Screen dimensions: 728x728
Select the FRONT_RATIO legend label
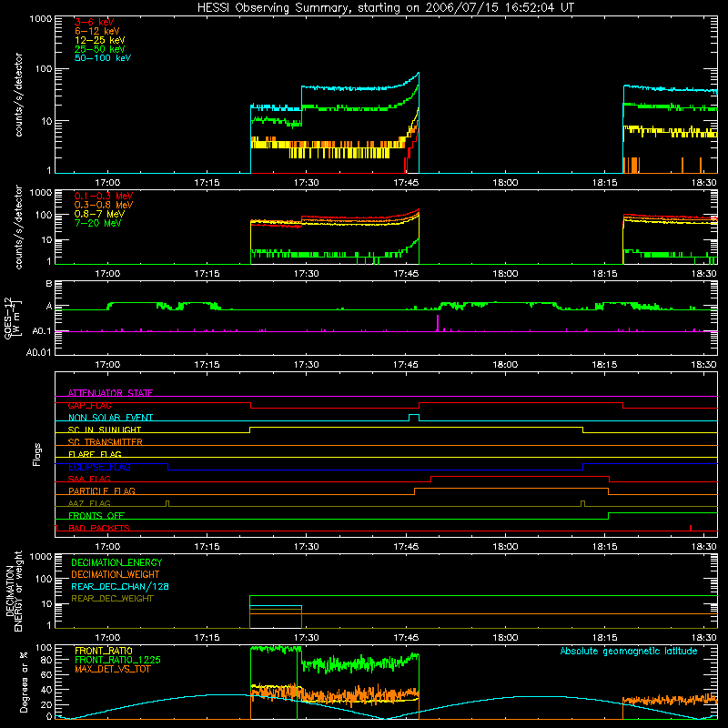point(104,651)
